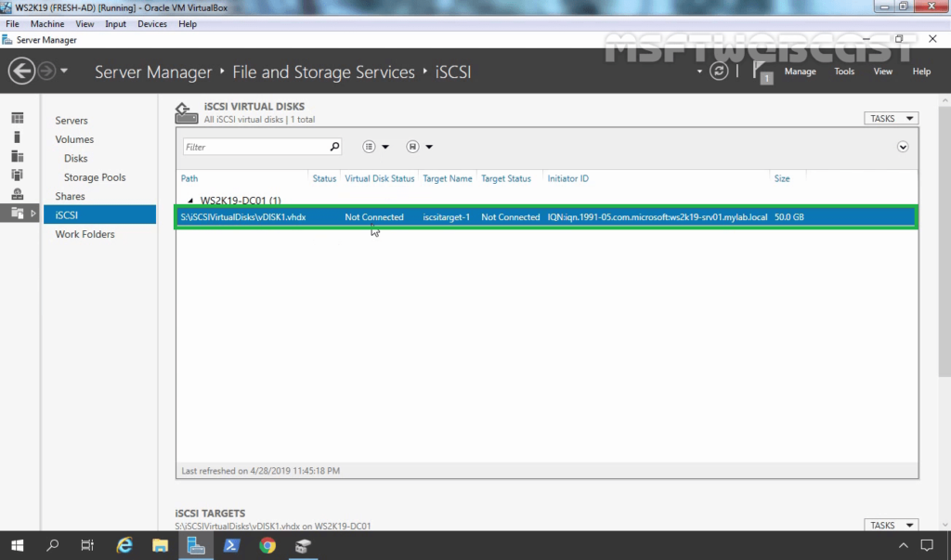The width and height of the screenshot is (951, 560).
Task: Open the notifications flag icon
Action: click(x=762, y=72)
